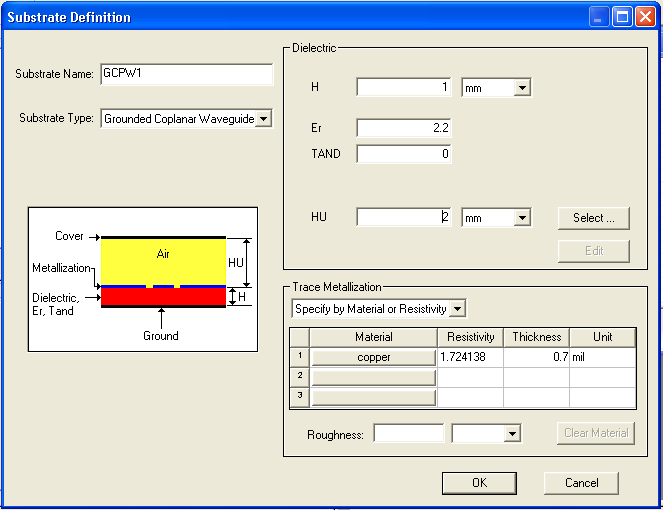Click the TAND value field
The image size is (663, 510).
point(403,154)
